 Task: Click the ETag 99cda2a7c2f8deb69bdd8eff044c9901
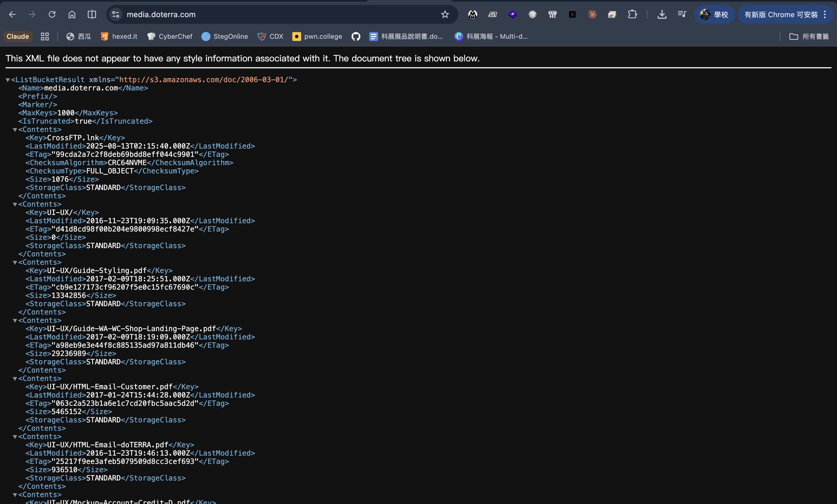[x=125, y=154]
